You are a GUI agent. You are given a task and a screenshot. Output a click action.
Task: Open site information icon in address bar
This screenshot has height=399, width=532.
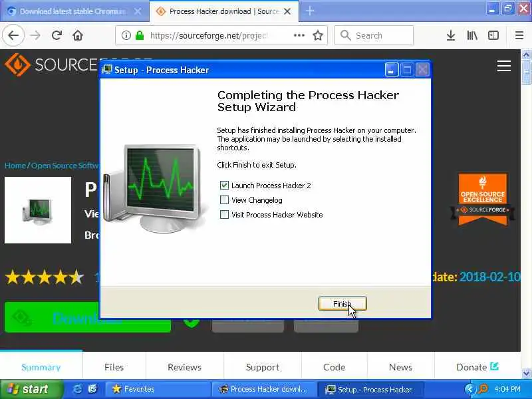point(126,35)
